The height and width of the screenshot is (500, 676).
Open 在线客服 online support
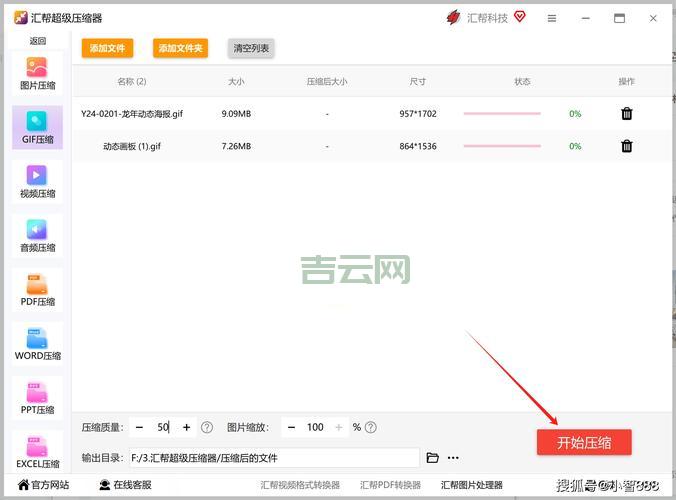[x=125, y=485]
